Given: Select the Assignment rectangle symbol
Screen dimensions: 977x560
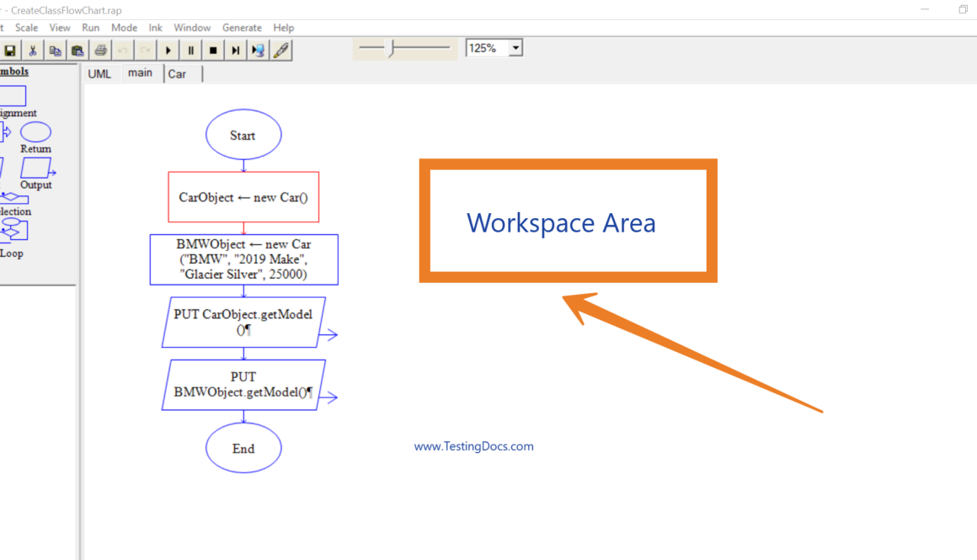Looking at the screenshot, I should tap(13, 96).
